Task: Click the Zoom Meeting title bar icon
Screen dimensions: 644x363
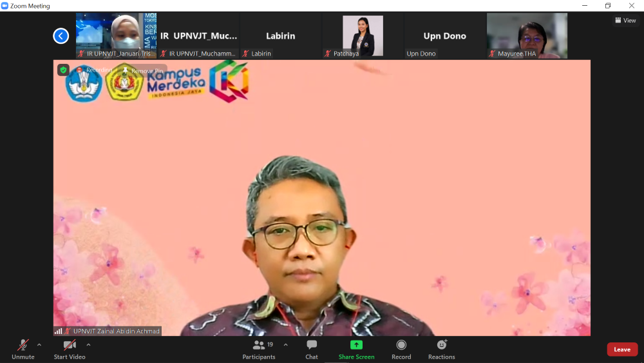Action: click(5, 6)
